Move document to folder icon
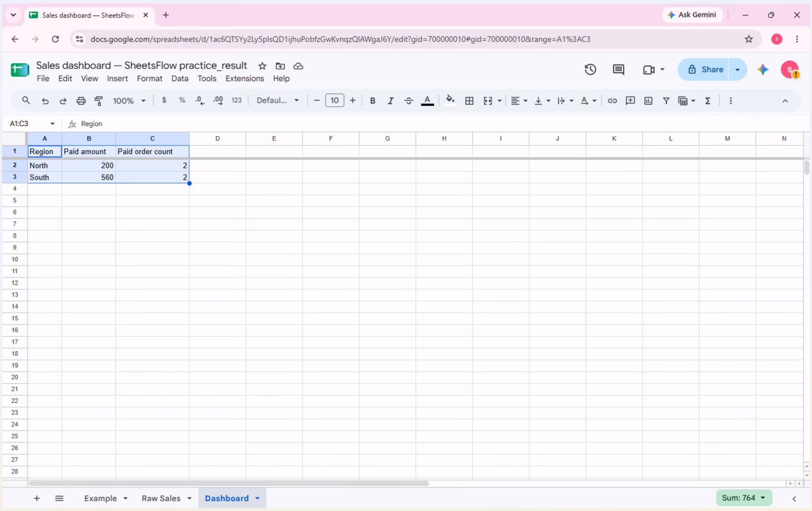812x511 pixels. click(280, 66)
